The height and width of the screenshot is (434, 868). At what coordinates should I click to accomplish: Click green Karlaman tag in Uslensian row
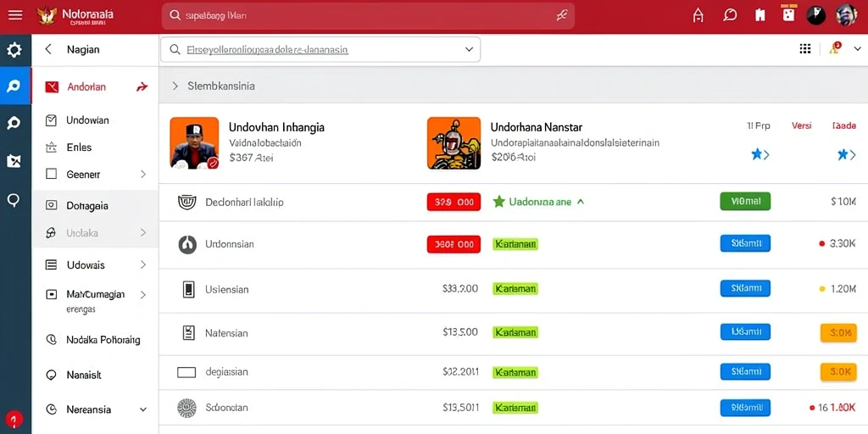(515, 288)
